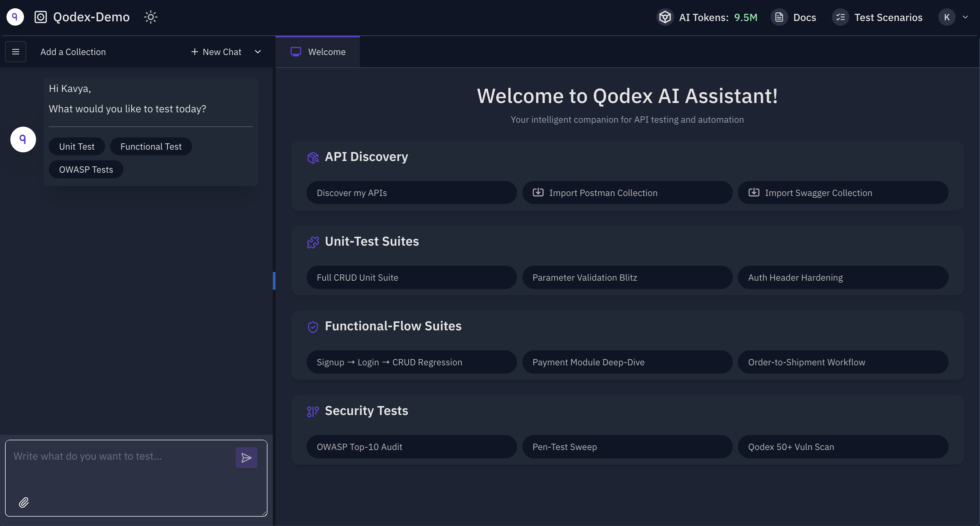This screenshot has height=526, width=980.
Task: Toggle light theme with the sun icon
Action: [151, 17]
